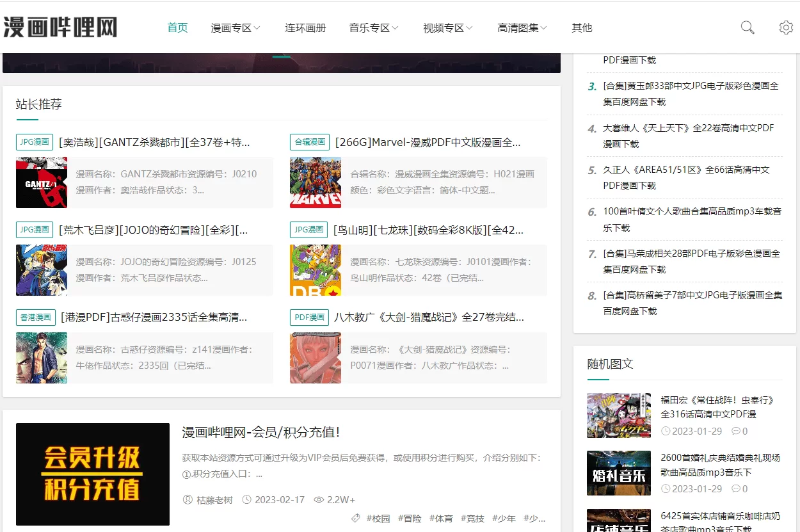Image resolution: width=800 pixels, height=532 pixels.
Task: Expand the 视频专区 dropdown menu
Action: [x=447, y=28]
